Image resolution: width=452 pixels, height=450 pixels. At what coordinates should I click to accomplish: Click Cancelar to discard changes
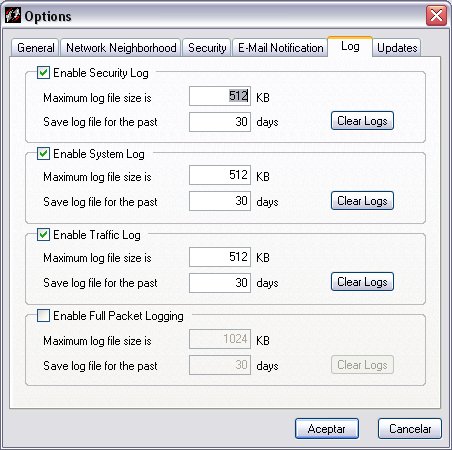coord(410,429)
